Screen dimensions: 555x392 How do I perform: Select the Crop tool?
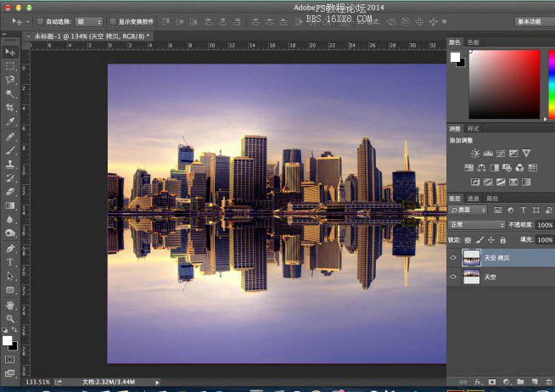pyautogui.click(x=10, y=107)
